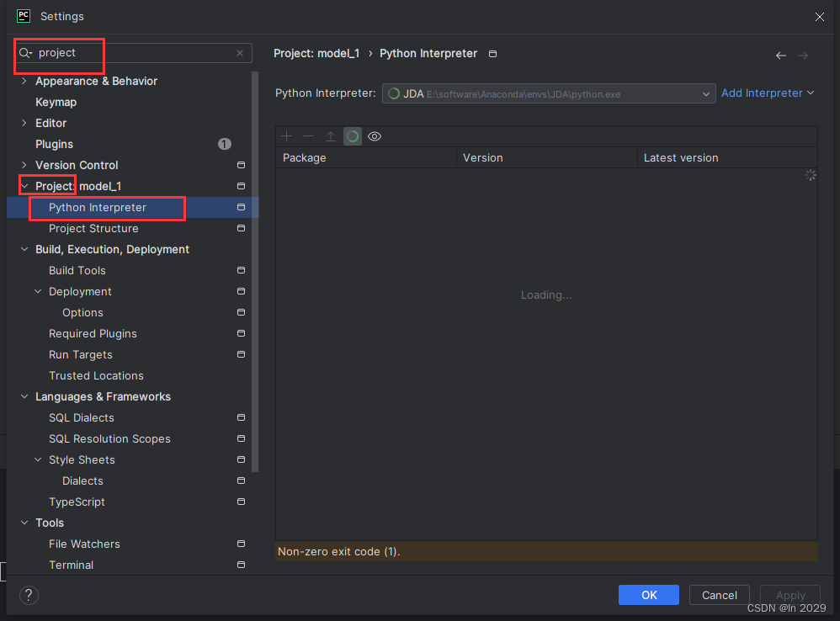This screenshot has width=840, height=621.
Task: Collapse Build, Execution, Deployment section
Action: click(x=24, y=249)
